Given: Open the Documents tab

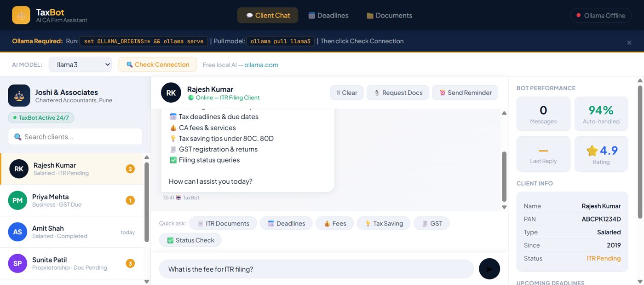Looking at the screenshot, I should [x=389, y=15].
